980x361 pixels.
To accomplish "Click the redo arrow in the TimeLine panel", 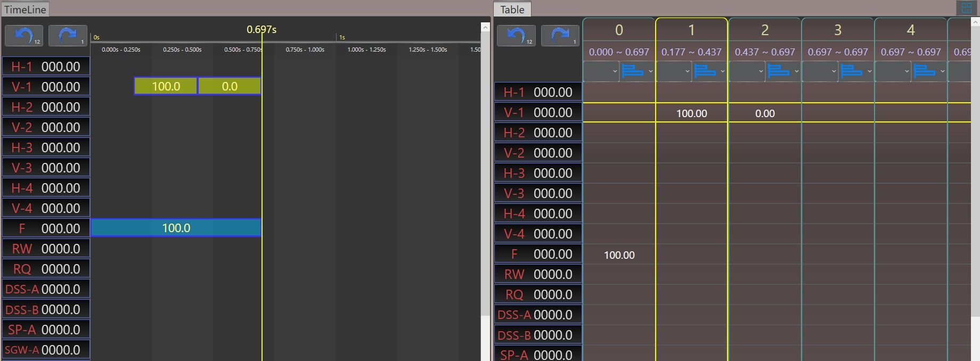I will (68, 36).
